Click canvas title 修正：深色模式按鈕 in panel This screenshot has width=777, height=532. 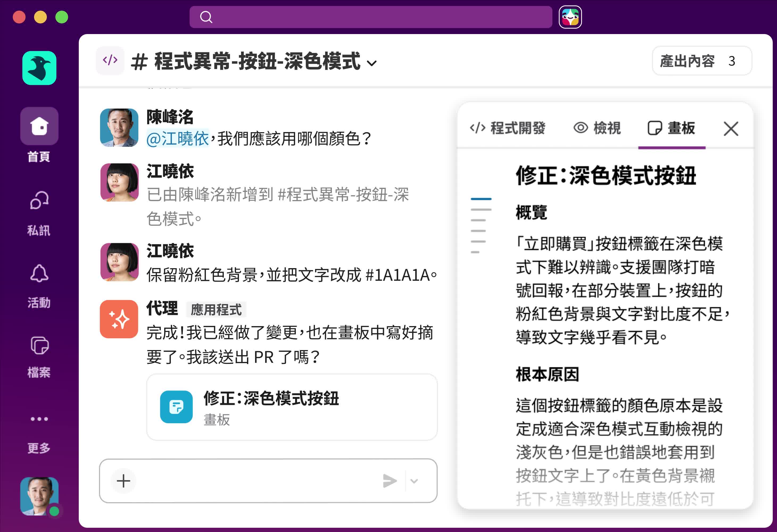pos(606,176)
